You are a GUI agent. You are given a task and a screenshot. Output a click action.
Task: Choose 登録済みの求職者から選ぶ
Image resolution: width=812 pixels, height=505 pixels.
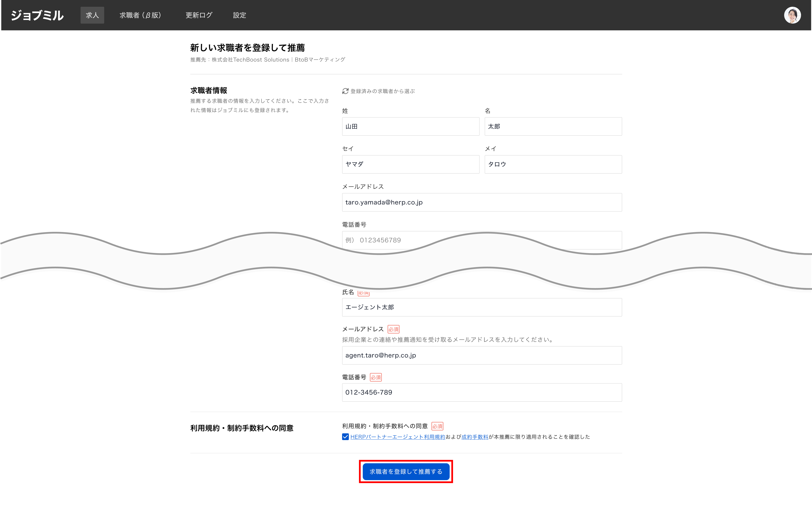382,91
